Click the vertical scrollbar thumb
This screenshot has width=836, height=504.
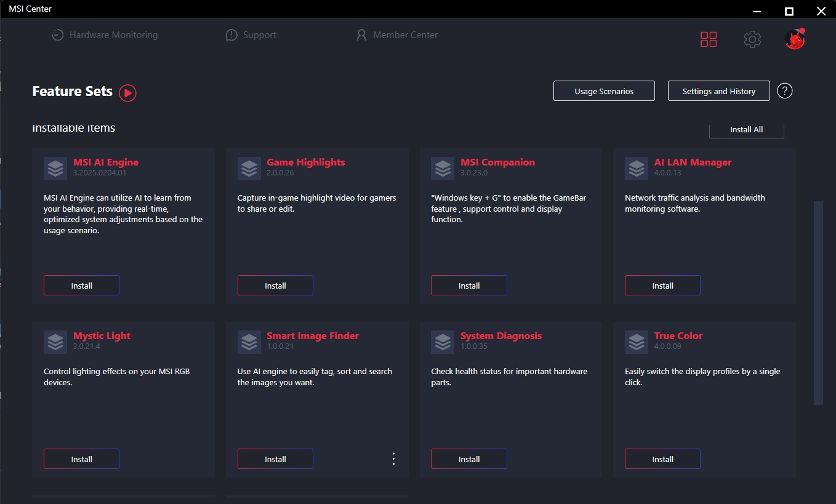[x=818, y=302]
